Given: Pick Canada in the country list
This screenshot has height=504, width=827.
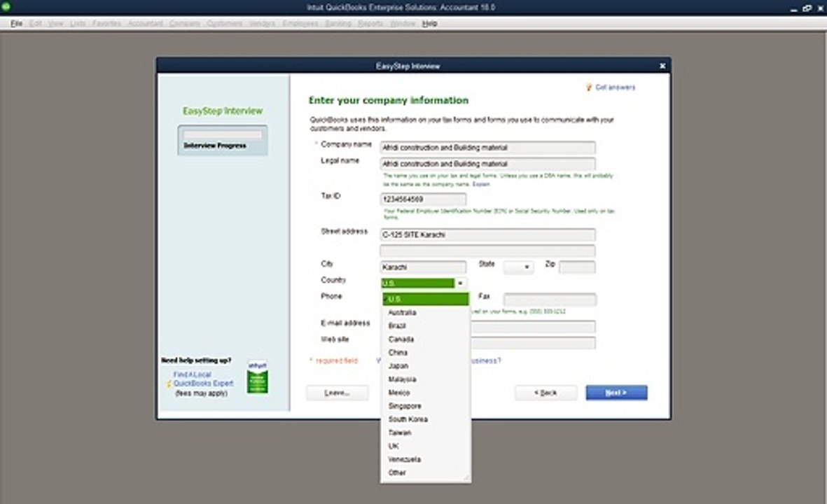Looking at the screenshot, I should [x=425, y=339].
